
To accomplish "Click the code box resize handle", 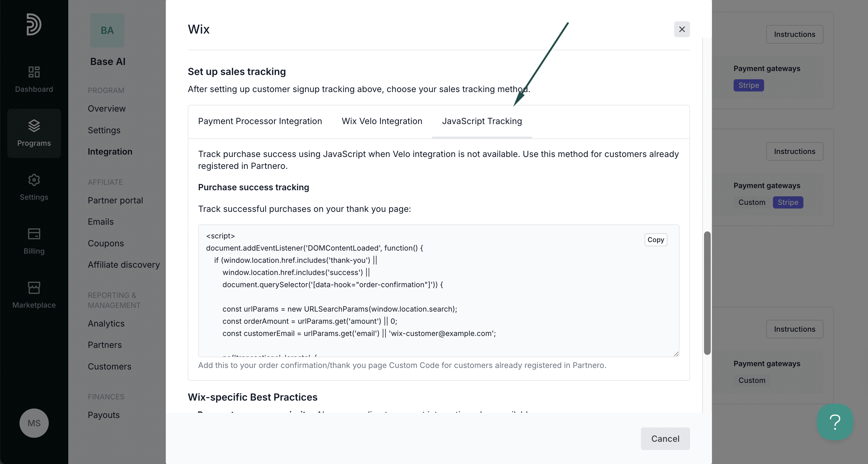I will (x=676, y=353).
